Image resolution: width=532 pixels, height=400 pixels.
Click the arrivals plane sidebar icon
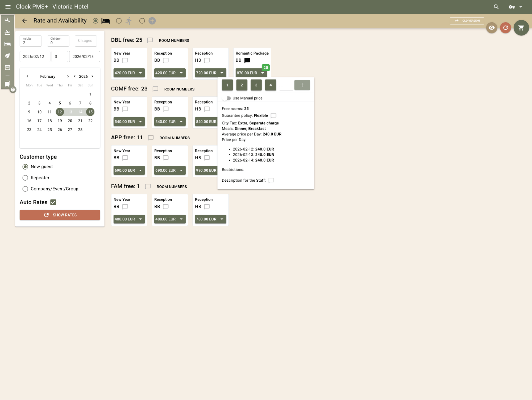tap(7, 21)
